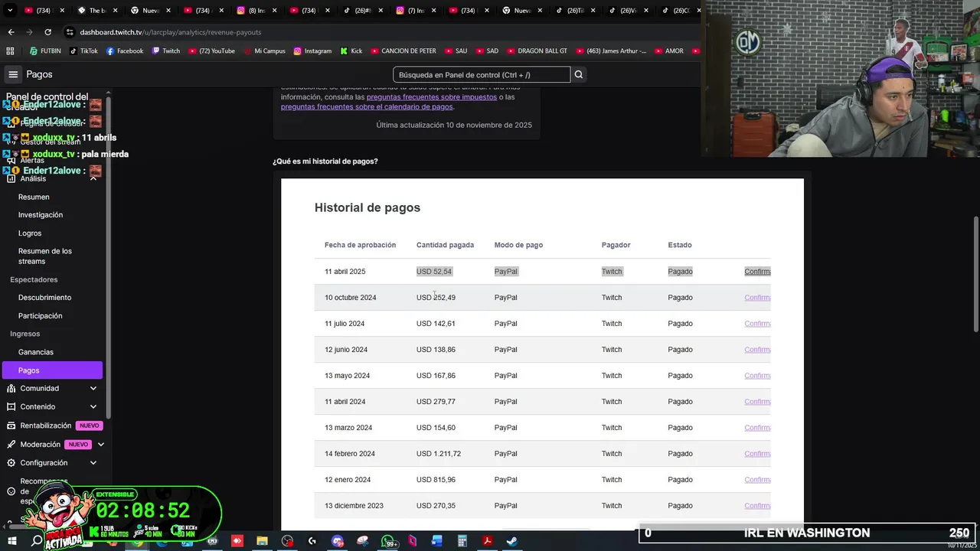Image resolution: width=980 pixels, height=551 pixels.
Task: Select Resumen in the Análisis menu
Action: coord(34,197)
